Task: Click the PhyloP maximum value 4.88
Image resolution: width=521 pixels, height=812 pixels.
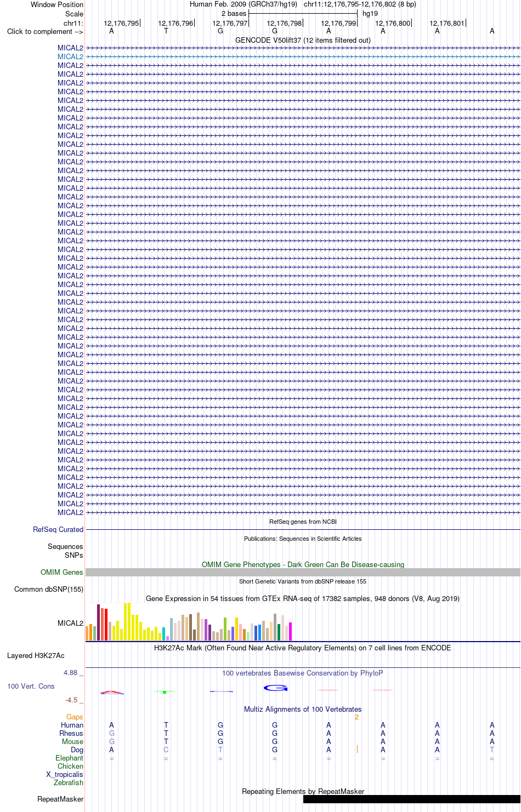Action: pos(70,673)
